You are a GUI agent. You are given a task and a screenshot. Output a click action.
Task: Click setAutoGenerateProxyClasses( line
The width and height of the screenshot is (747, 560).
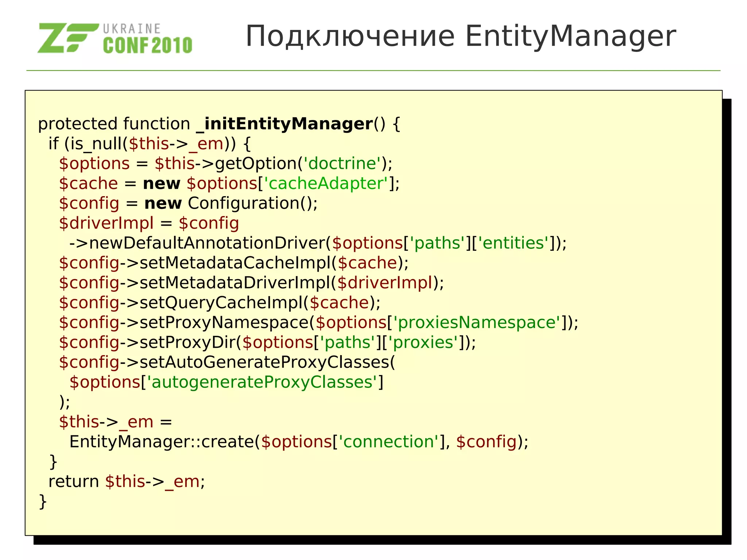point(227,362)
